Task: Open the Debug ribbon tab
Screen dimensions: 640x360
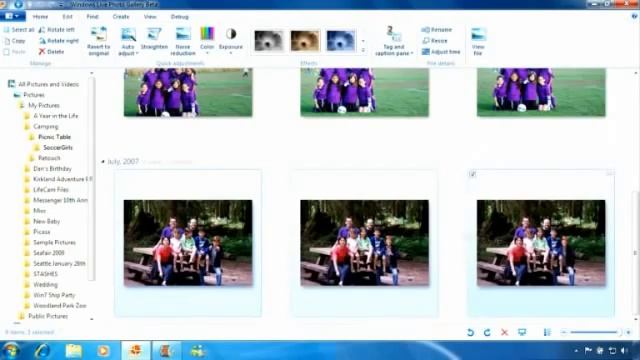Action: [180, 16]
